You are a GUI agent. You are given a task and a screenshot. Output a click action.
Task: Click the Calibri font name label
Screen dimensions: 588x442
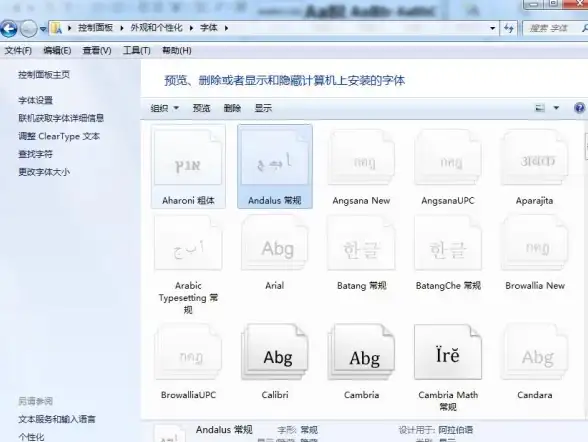275,395
